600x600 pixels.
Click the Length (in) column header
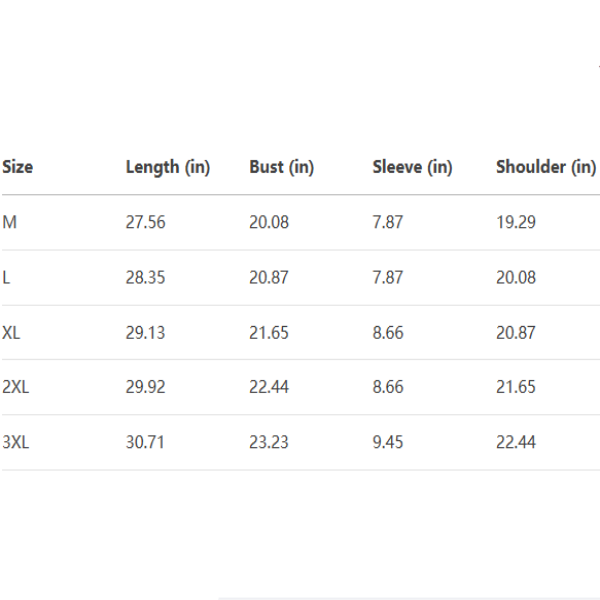point(167,167)
